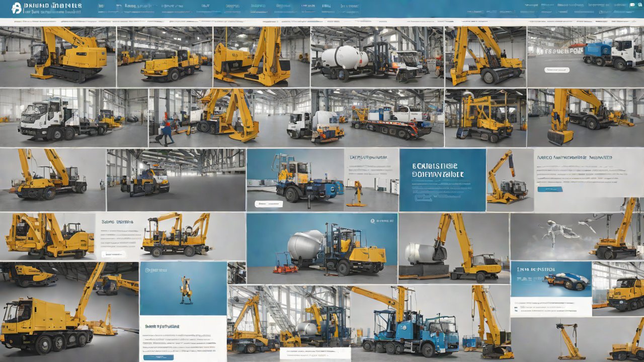
Task: Click the white bar button at the bottom center
Action: (x=315, y=352)
